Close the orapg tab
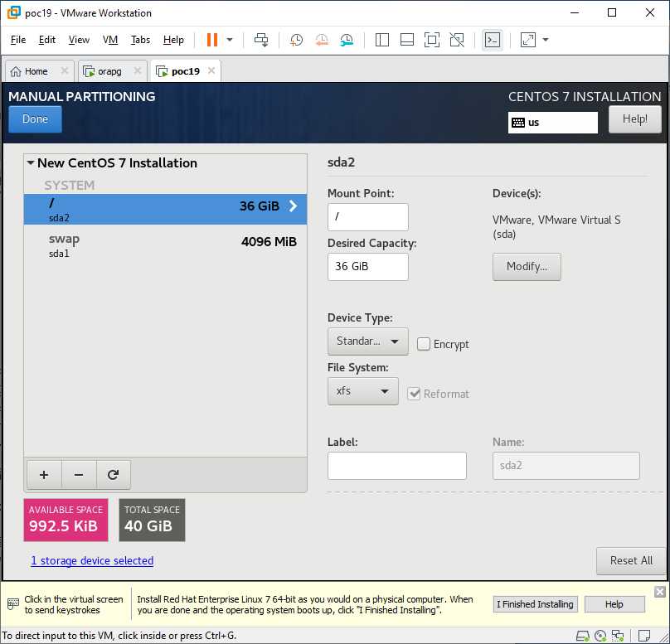 (138, 70)
